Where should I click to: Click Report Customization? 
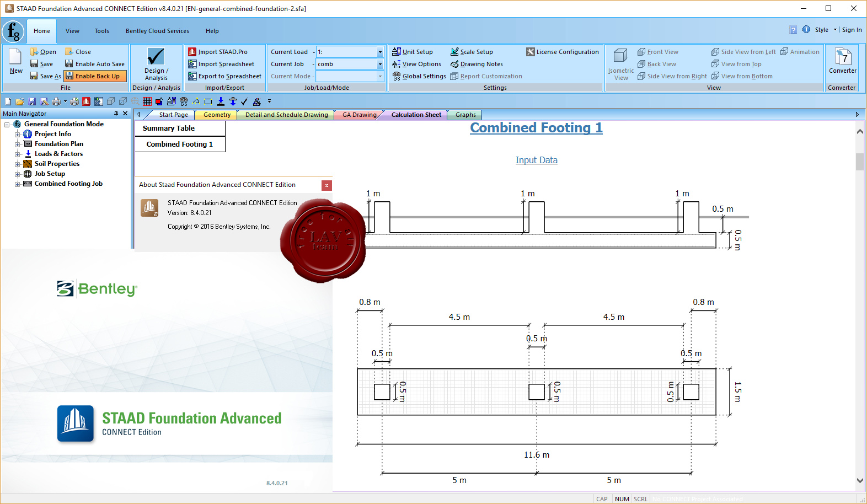coord(486,76)
